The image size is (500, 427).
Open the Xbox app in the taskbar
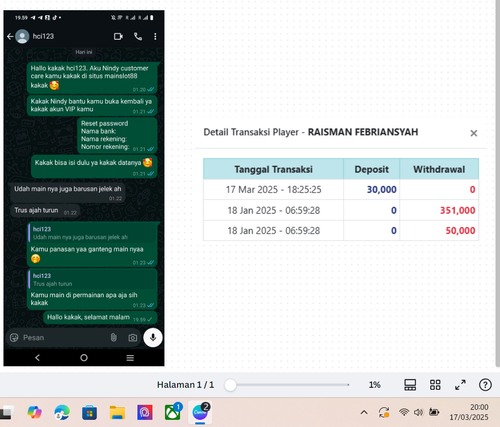(x=173, y=412)
